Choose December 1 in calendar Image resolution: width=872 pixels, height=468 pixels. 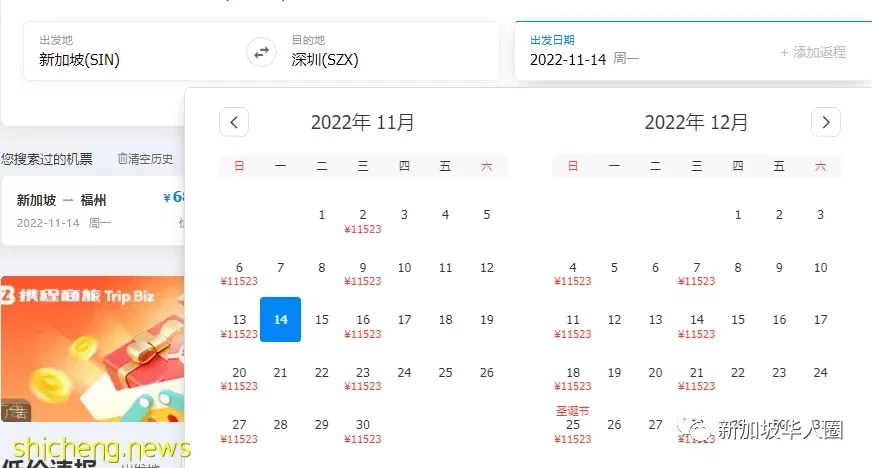click(x=737, y=215)
